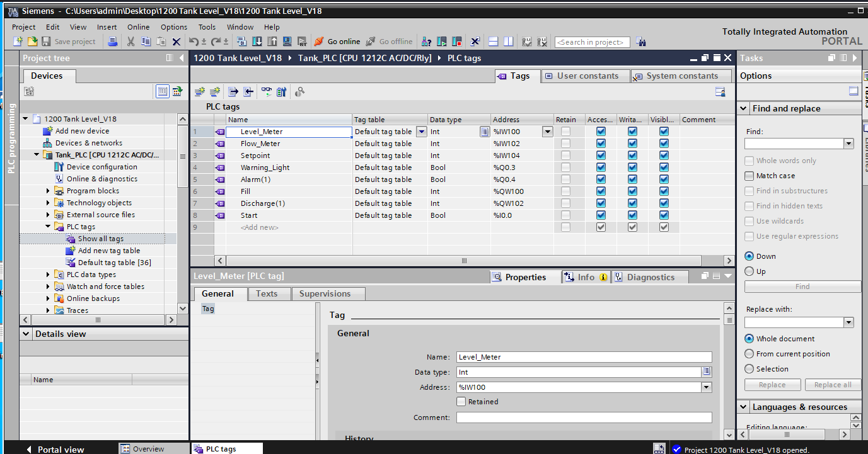Click the Add new row in tag table
Viewport: 868px width, 454px height.
coord(259,227)
